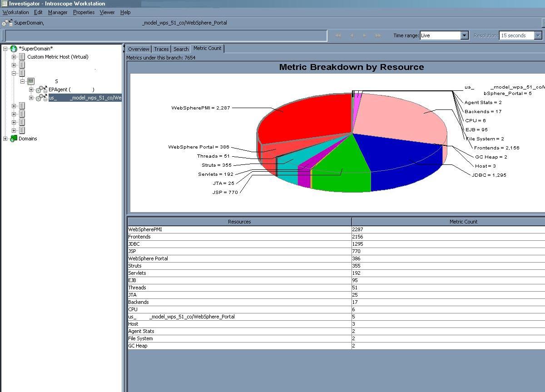Select the *SuperDomain* tree label
The height and width of the screenshot is (392, 545).
[x=35, y=49]
